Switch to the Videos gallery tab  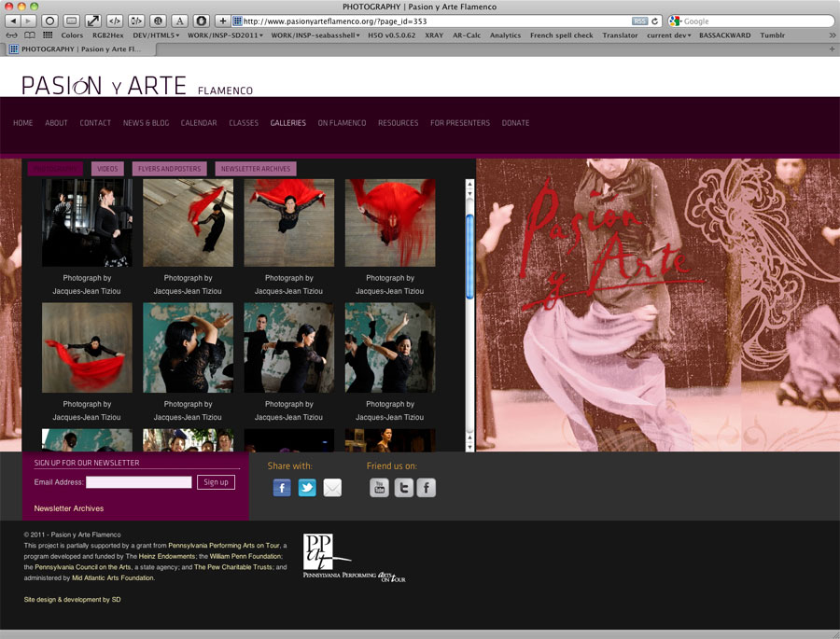(x=107, y=169)
